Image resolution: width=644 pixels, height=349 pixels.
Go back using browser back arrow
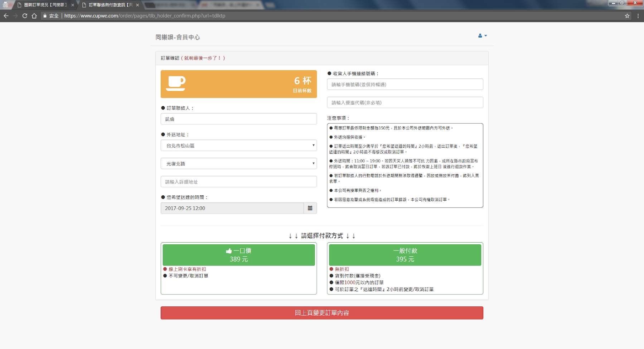(6, 16)
